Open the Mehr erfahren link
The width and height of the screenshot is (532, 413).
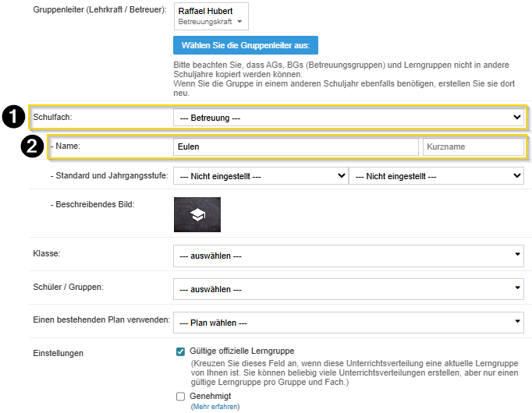pos(215,407)
